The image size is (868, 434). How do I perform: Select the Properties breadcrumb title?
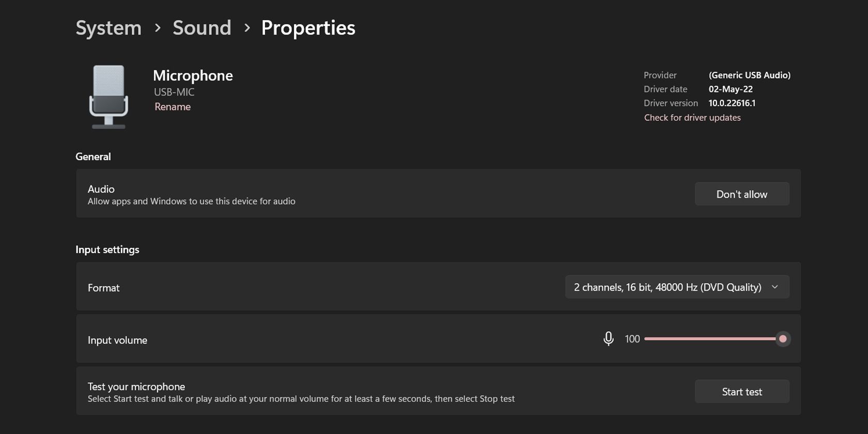tap(308, 28)
